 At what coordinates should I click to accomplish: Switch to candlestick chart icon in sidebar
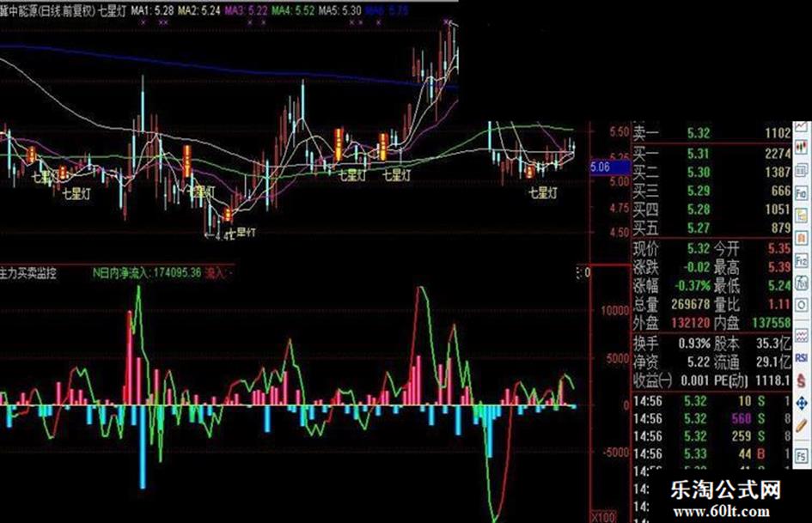(x=801, y=148)
